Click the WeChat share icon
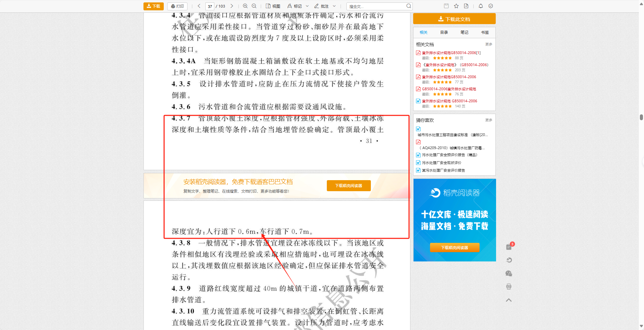 [x=509, y=274]
